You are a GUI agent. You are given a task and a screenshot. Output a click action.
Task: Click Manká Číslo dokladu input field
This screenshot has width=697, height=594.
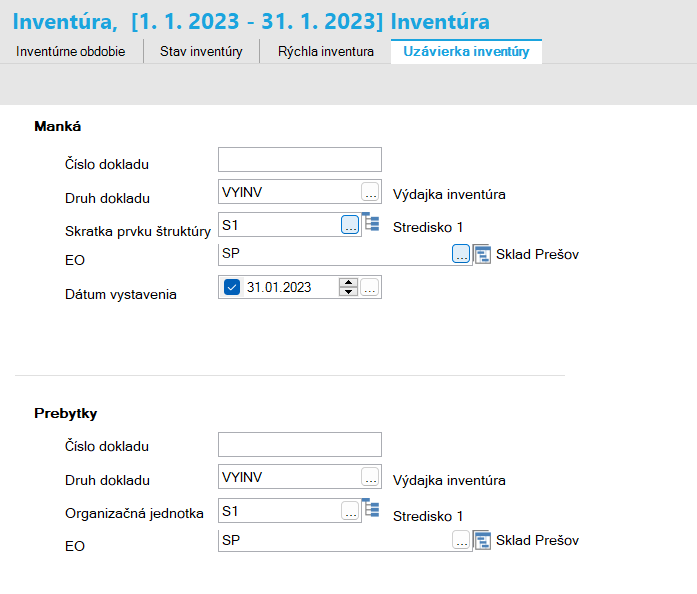tap(300, 160)
